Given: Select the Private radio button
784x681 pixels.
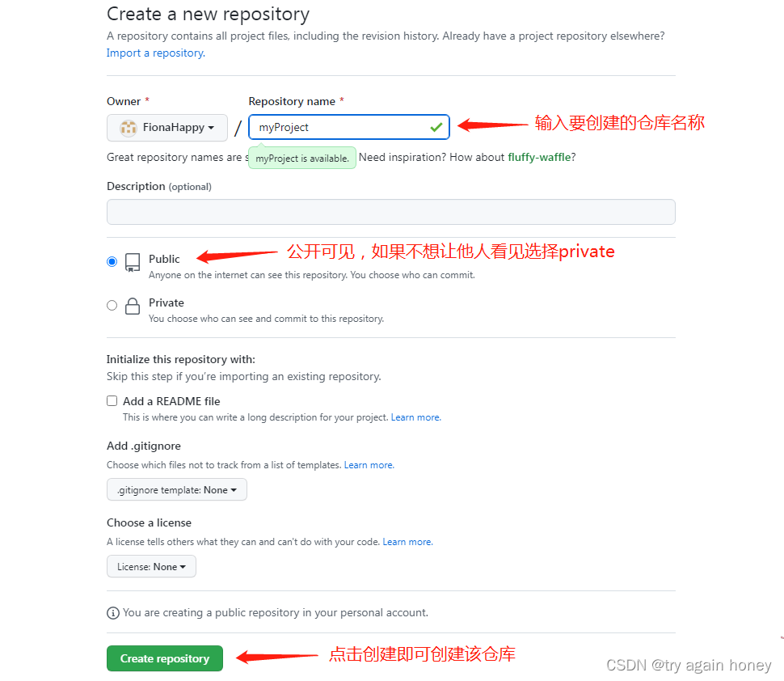Looking at the screenshot, I should pyautogui.click(x=112, y=305).
